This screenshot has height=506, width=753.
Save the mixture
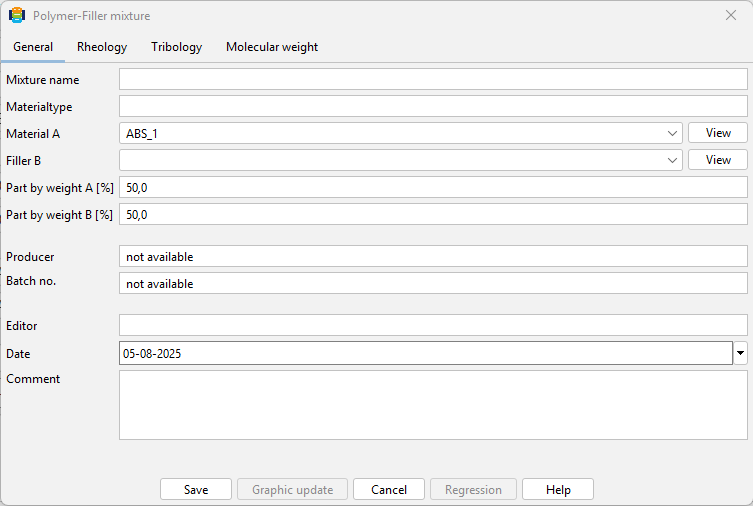[196, 489]
